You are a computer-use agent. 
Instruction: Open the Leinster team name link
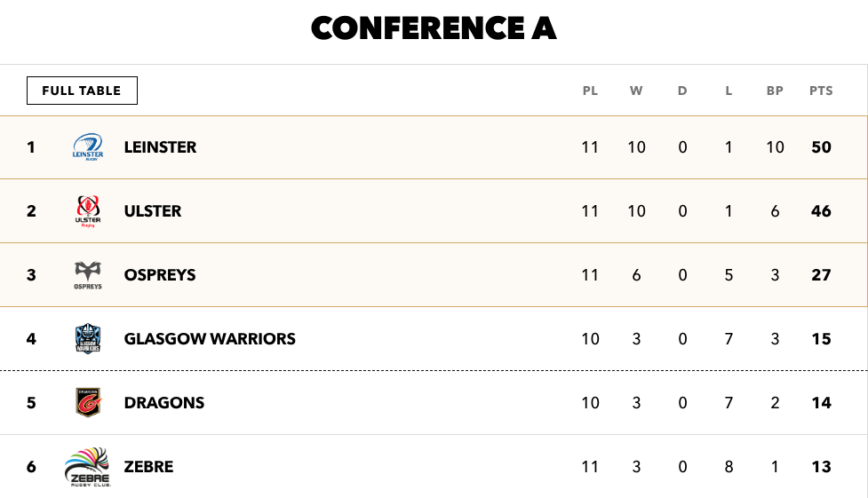[160, 147]
